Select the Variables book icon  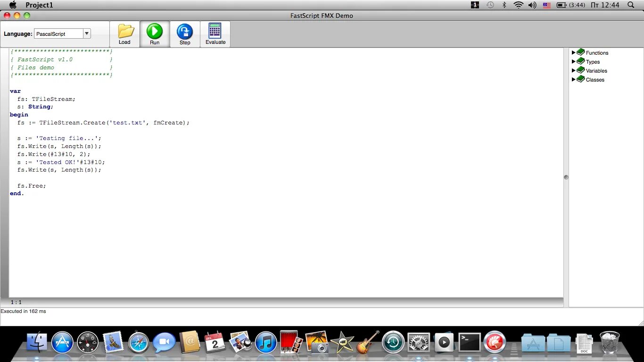tap(581, 70)
